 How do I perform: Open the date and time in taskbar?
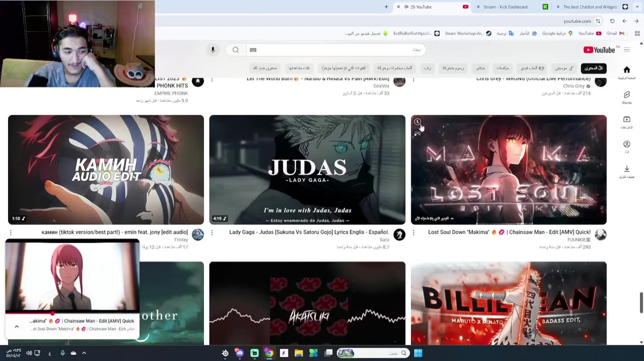(x=13, y=353)
